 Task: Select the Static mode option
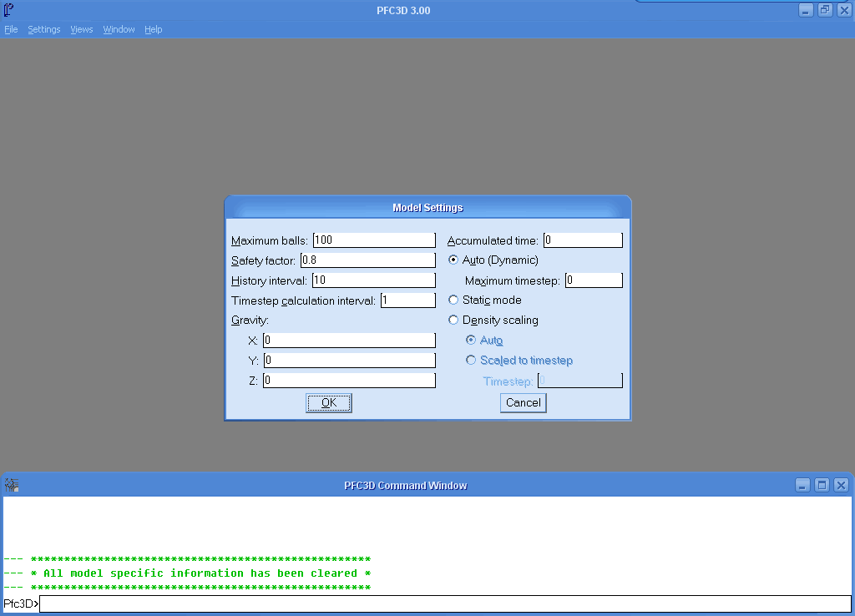[453, 300]
